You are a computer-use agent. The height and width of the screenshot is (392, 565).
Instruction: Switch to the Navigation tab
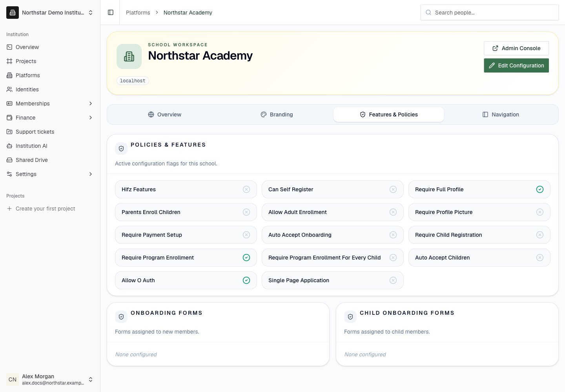pyautogui.click(x=501, y=114)
